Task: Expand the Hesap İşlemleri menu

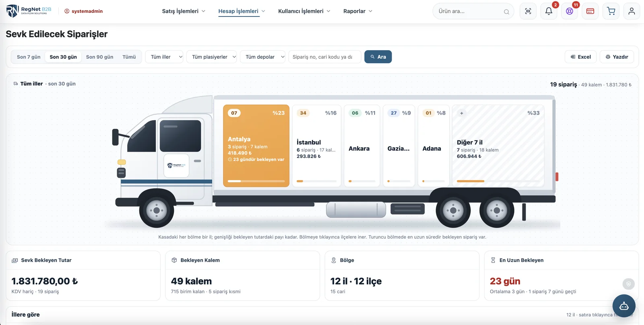Action: coord(242,11)
